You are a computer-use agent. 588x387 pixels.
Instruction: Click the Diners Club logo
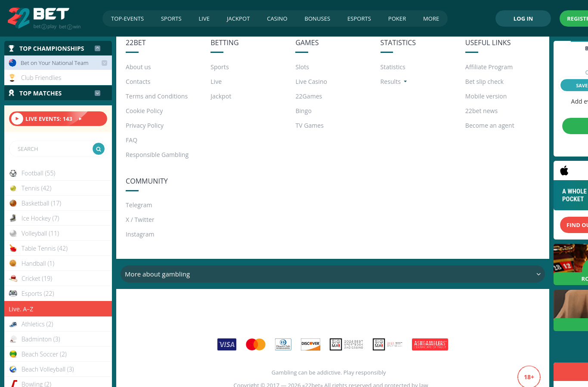coord(283,344)
